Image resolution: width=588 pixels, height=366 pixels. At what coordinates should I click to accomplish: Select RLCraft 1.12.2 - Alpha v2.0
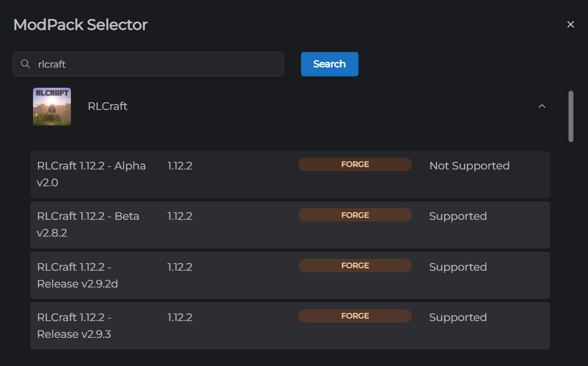click(x=290, y=174)
